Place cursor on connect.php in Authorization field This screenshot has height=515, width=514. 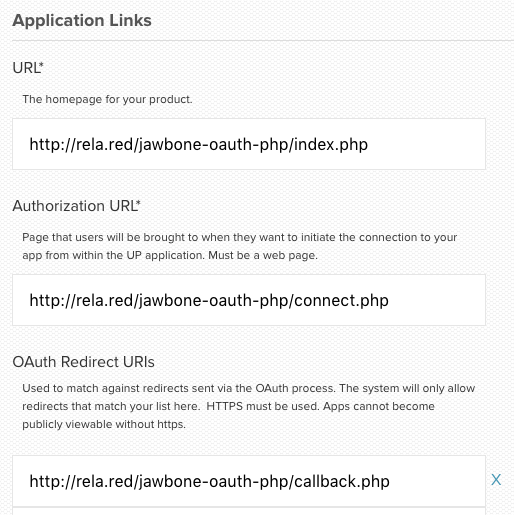point(341,300)
